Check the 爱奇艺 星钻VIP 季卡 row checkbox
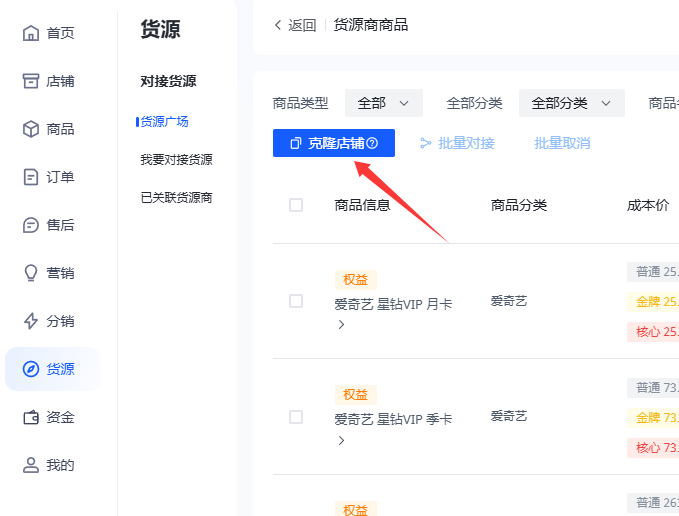 click(296, 417)
